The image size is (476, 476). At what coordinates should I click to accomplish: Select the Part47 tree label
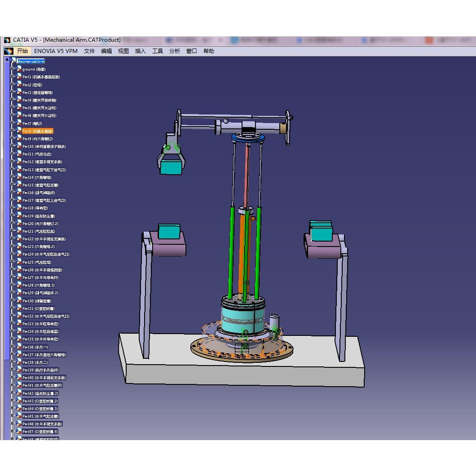coord(40,432)
